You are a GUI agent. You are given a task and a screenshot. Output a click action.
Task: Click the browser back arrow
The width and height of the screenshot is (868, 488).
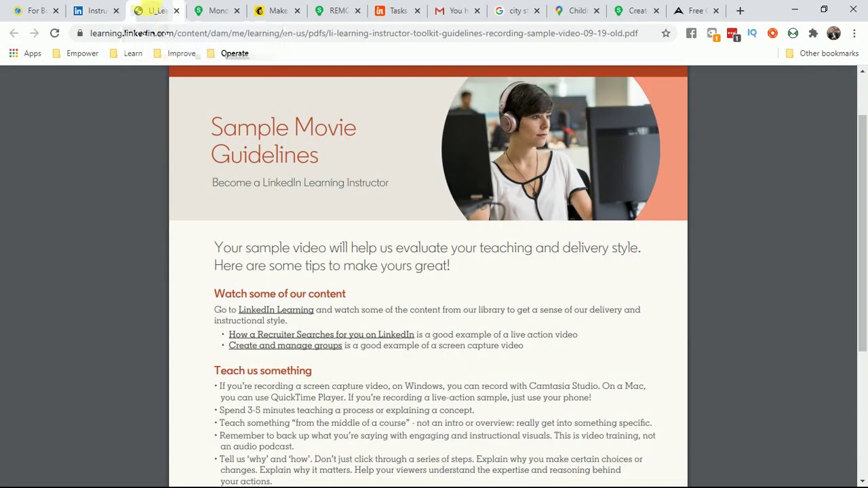14,33
